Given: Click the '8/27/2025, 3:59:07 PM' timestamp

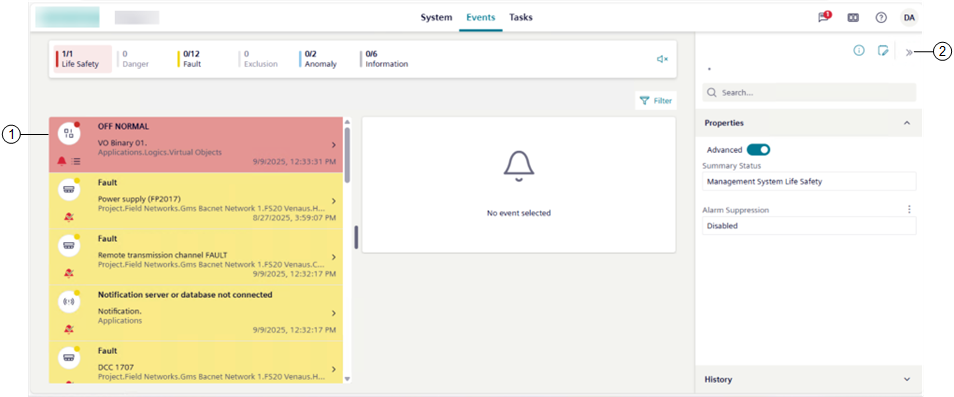Looking at the screenshot, I should [x=294, y=217].
